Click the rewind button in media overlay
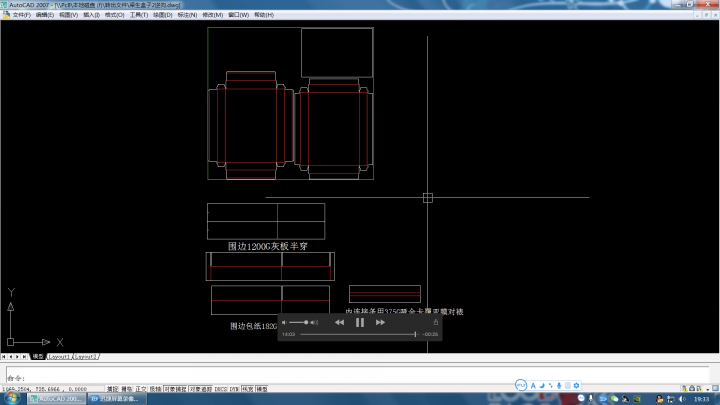This screenshot has height=405, width=720. 339,322
